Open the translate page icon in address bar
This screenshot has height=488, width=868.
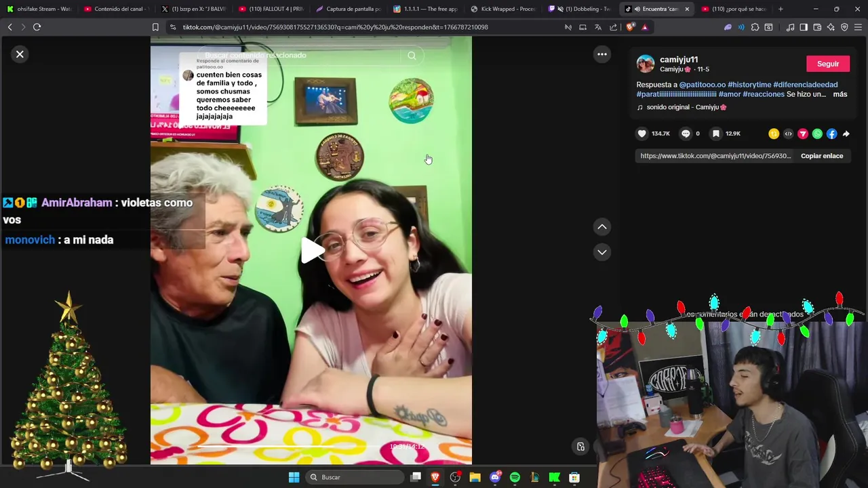pyautogui.click(x=597, y=27)
